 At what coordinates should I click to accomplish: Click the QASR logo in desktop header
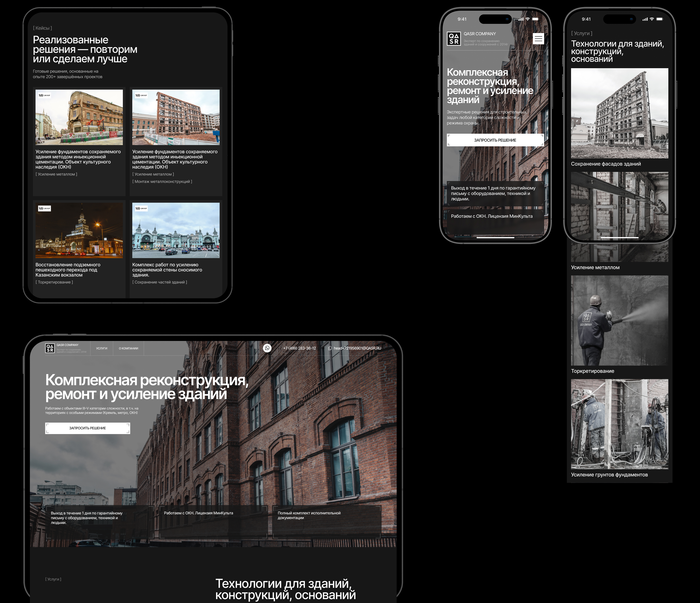pos(50,348)
